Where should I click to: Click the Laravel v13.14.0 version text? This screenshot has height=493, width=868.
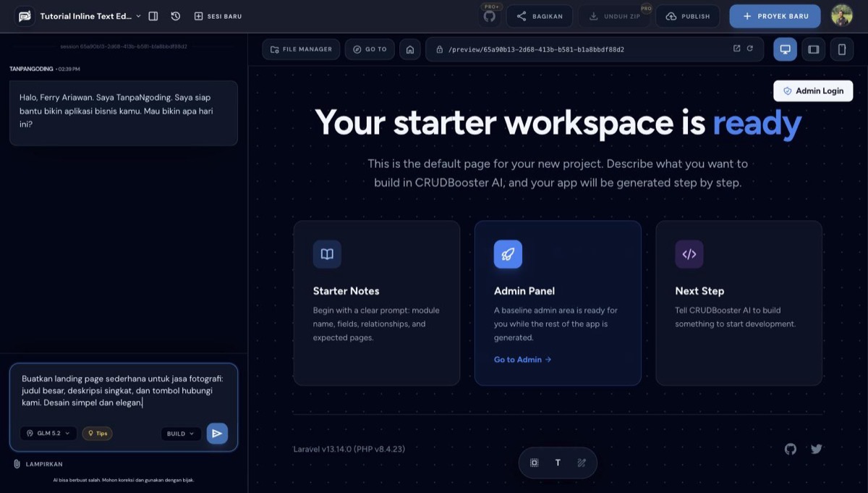(349, 449)
